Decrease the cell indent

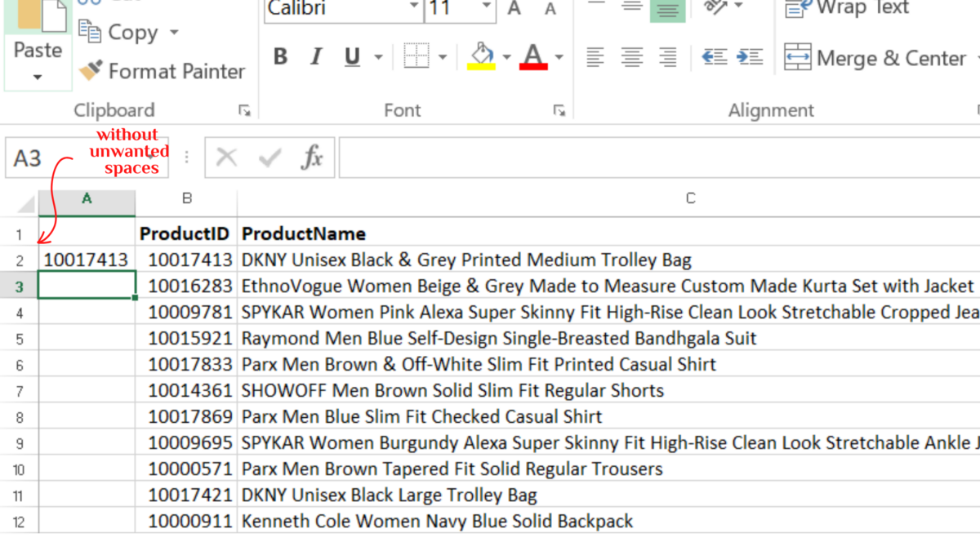point(715,57)
